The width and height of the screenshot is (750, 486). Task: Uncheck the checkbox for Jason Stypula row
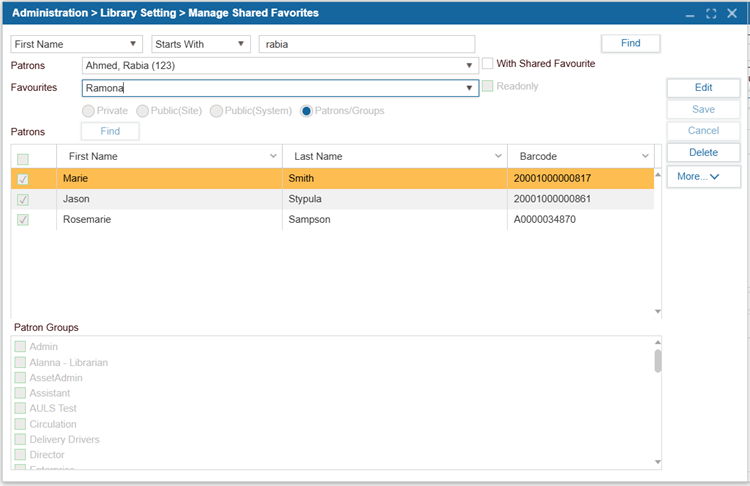22,199
